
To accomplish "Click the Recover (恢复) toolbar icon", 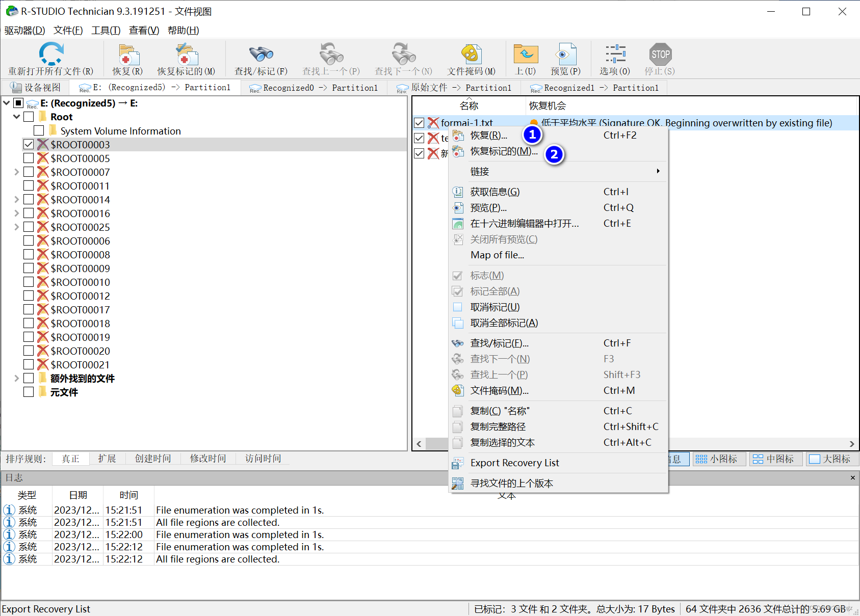I will point(128,55).
